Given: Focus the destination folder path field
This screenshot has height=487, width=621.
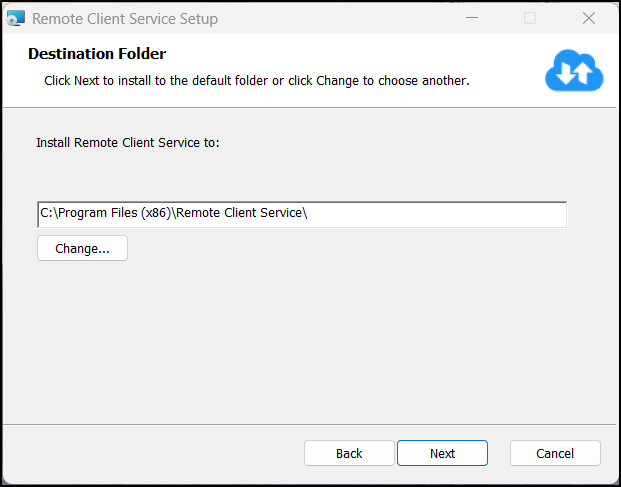Looking at the screenshot, I should coord(302,215).
